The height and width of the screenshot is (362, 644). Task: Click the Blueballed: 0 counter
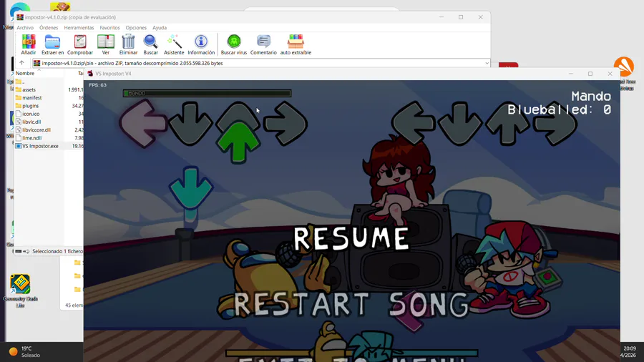click(560, 109)
